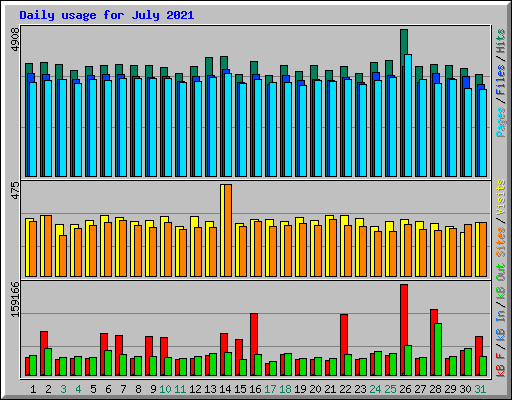Image resolution: width=512 pixels, height=400 pixels.
Task: Select the "Sites" legend label
Action: click(x=501, y=242)
